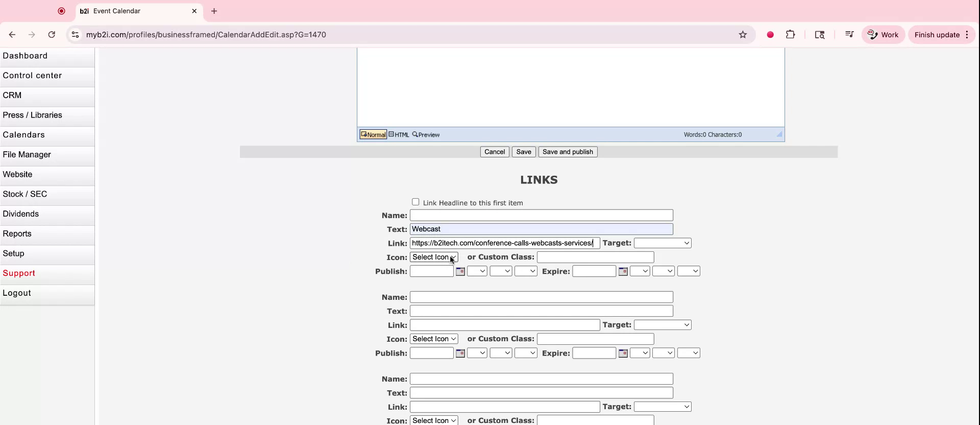
Task: Open the browser extensions puzzle icon
Action: [x=790, y=35]
